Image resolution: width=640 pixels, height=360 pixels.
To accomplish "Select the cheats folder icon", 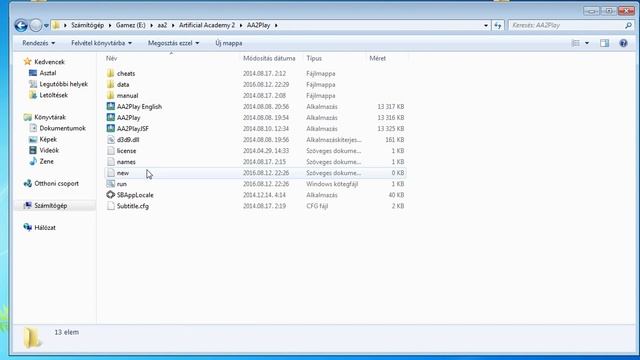I will 111,73.
